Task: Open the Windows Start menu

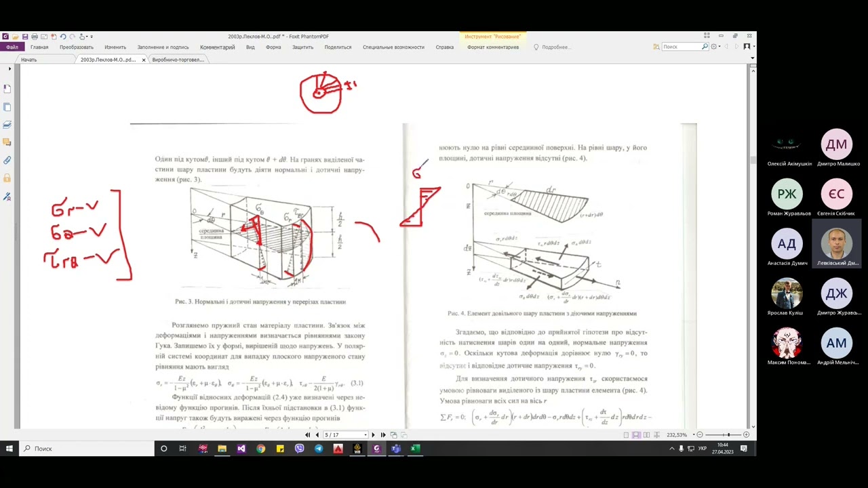Action: tap(9, 448)
